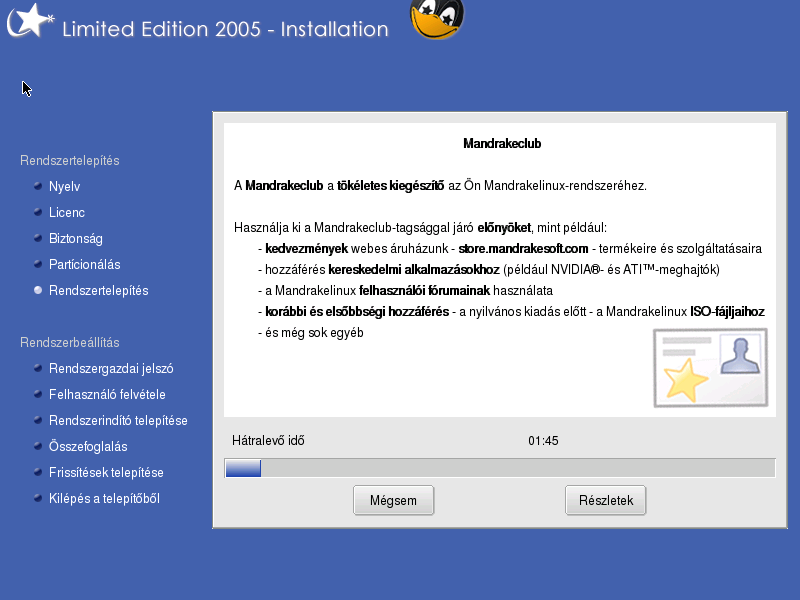Click the Rendszerindító telepítése bullet
Screen dimensions: 800x600
(38, 420)
